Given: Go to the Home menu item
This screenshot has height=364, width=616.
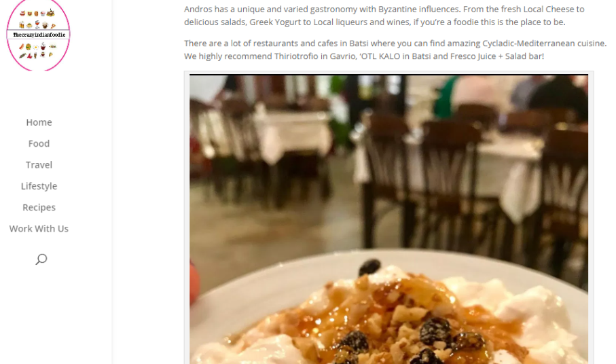Looking at the screenshot, I should (x=39, y=122).
